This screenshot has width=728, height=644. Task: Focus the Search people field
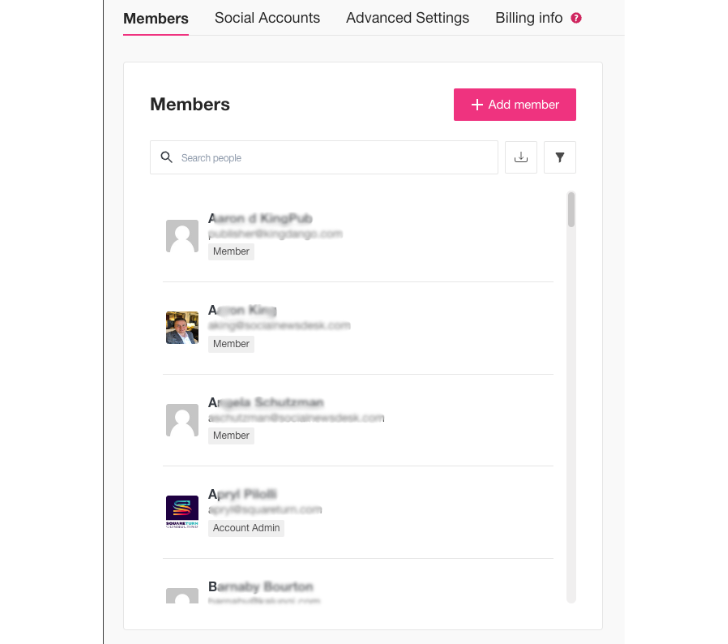pos(324,157)
